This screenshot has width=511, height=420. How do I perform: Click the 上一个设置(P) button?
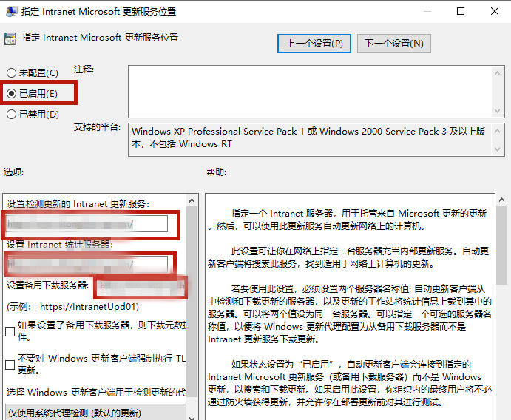pos(314,44)
